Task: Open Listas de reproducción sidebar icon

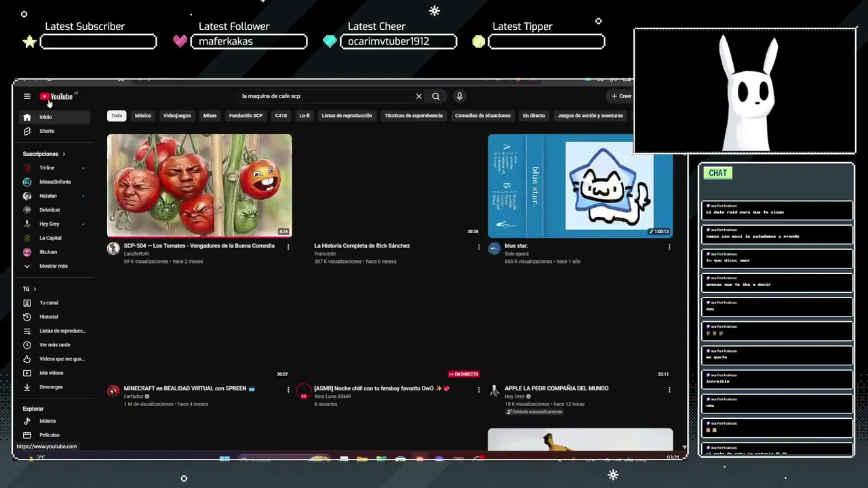Action: point(27,331)
